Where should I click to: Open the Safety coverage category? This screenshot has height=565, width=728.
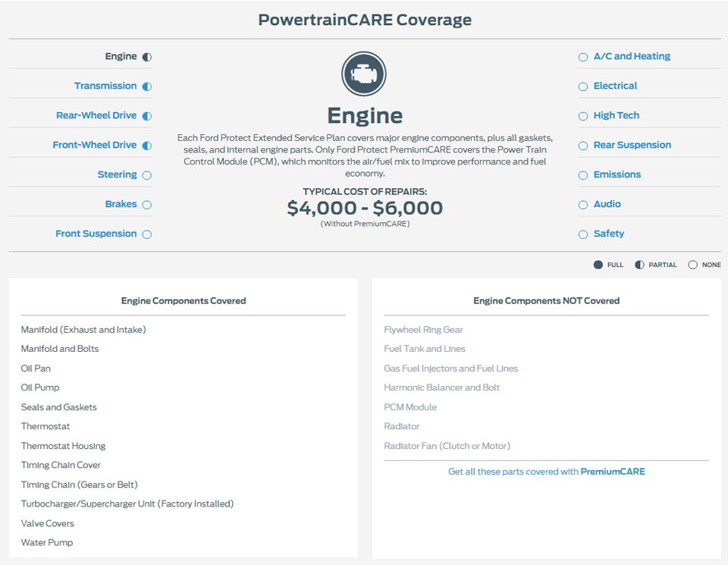(609, 234)
